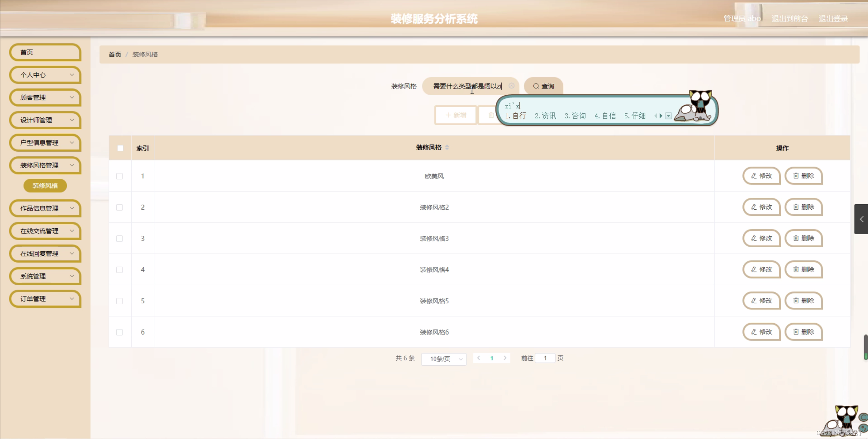Open the 10条/页 page size dropdown
Image resolution: width=868 pixels, height=439 pixels.
[443, 359]
